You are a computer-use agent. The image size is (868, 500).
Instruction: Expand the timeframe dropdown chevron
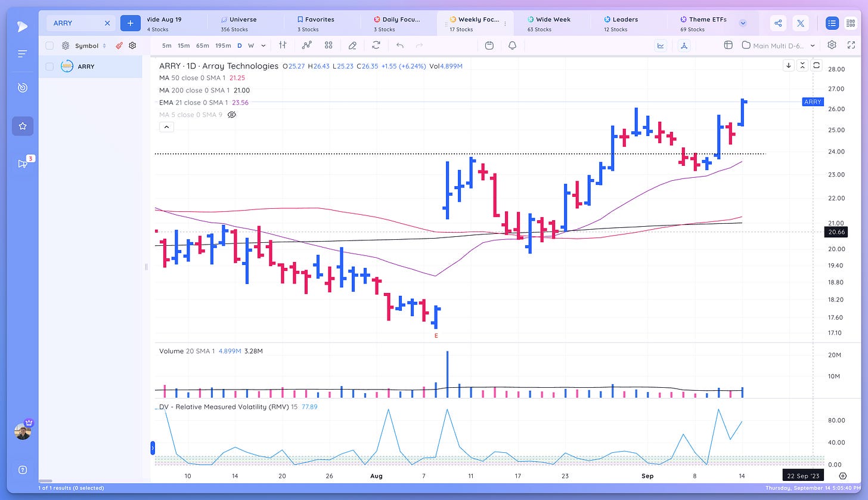click(263, 45)
